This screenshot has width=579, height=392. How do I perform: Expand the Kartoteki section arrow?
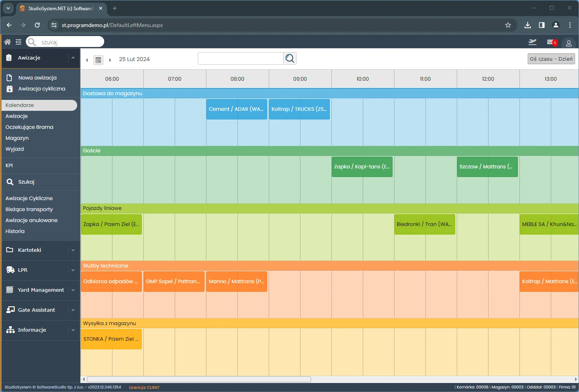[73, 250]
